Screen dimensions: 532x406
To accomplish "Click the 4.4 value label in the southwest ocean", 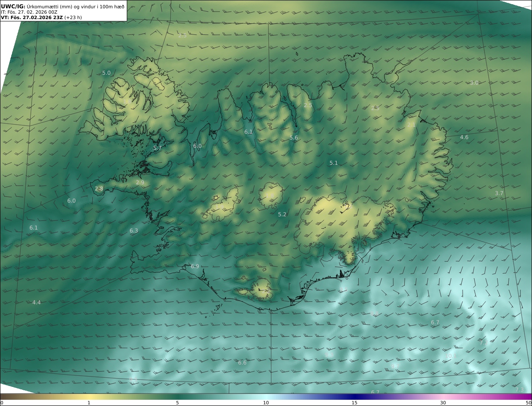I will point(37,303).
